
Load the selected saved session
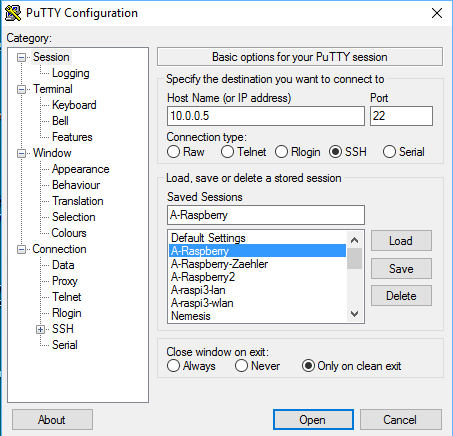(401, 241)
